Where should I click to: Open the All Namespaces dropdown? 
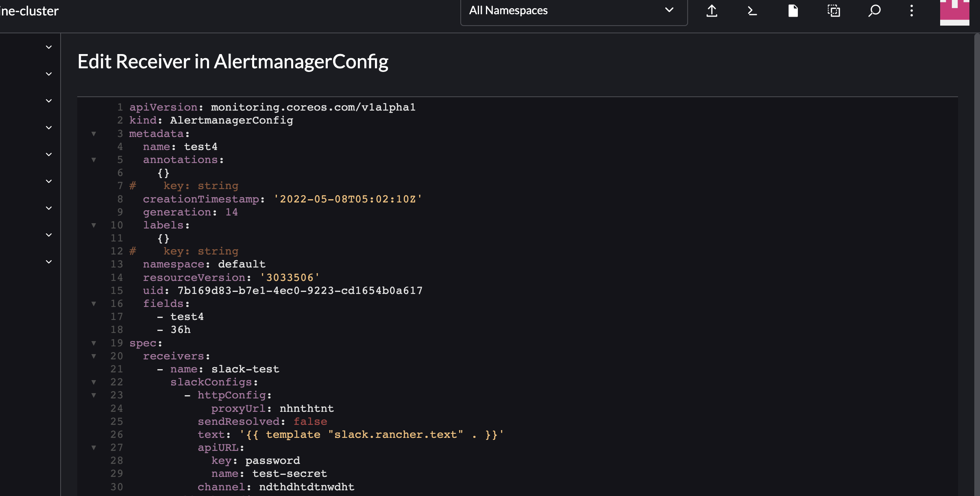(573, 11)
